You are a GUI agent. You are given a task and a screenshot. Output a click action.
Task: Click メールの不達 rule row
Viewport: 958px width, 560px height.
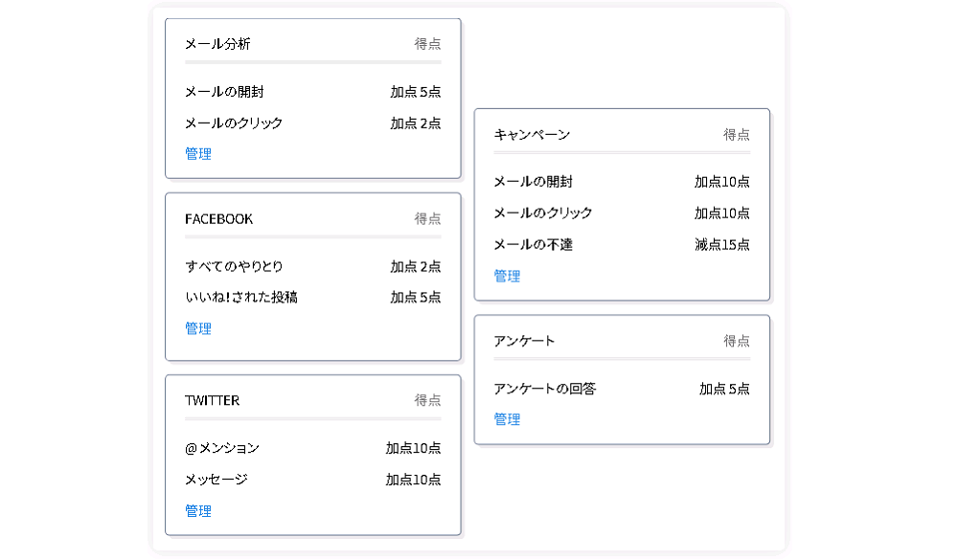[622, 245]
